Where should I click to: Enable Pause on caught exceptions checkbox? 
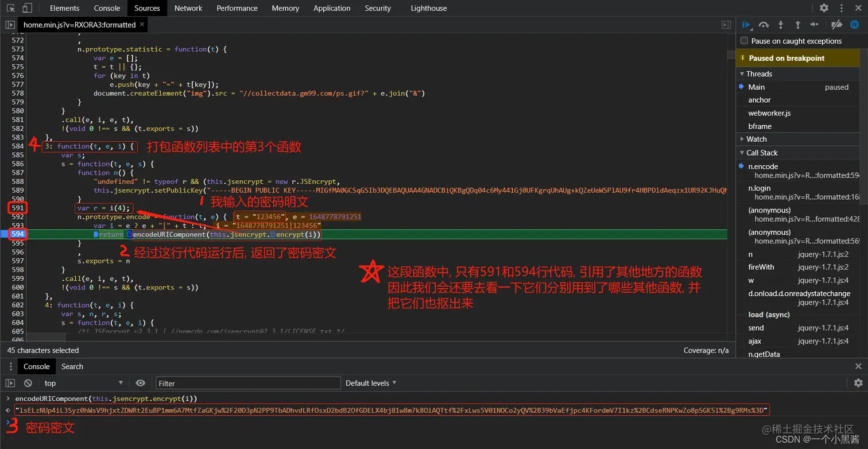pyautogui.click(x=744, y=41)
